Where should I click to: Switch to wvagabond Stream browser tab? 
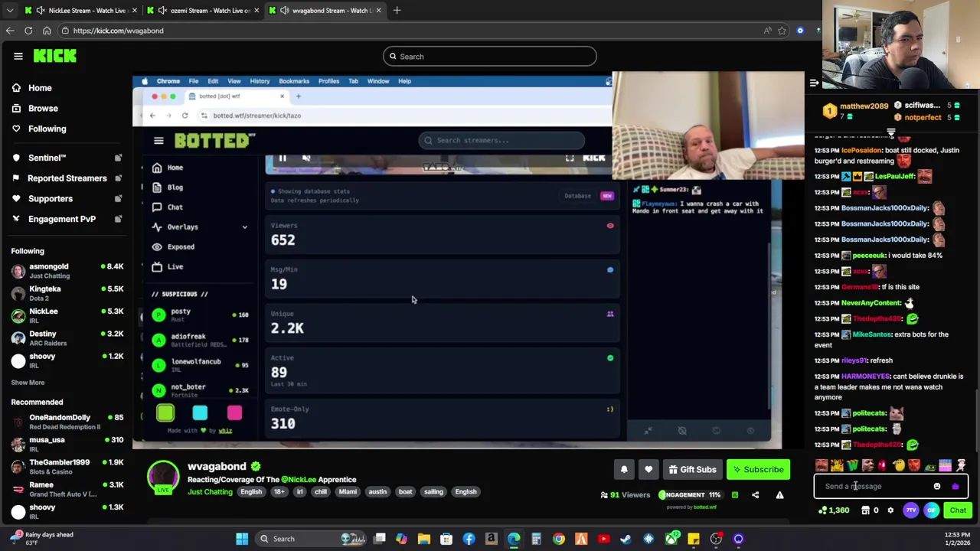325,11
